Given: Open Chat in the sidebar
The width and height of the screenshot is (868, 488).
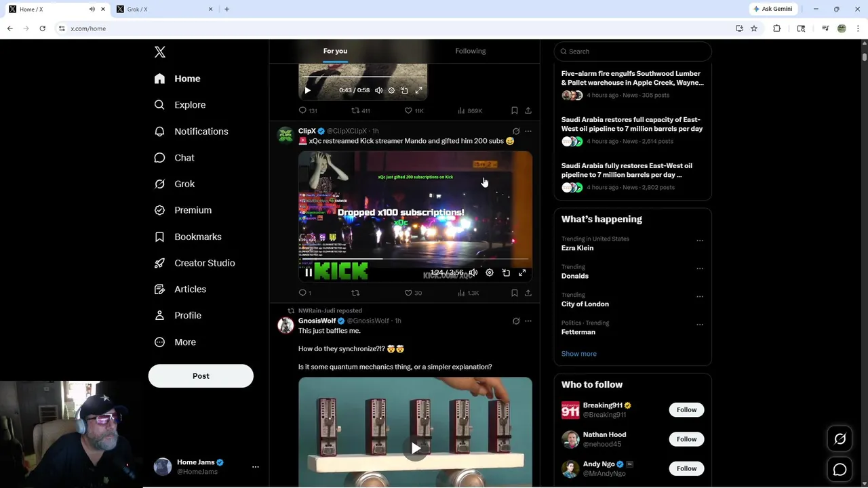Looking at the screenshot, I should (x=174, y=157).
